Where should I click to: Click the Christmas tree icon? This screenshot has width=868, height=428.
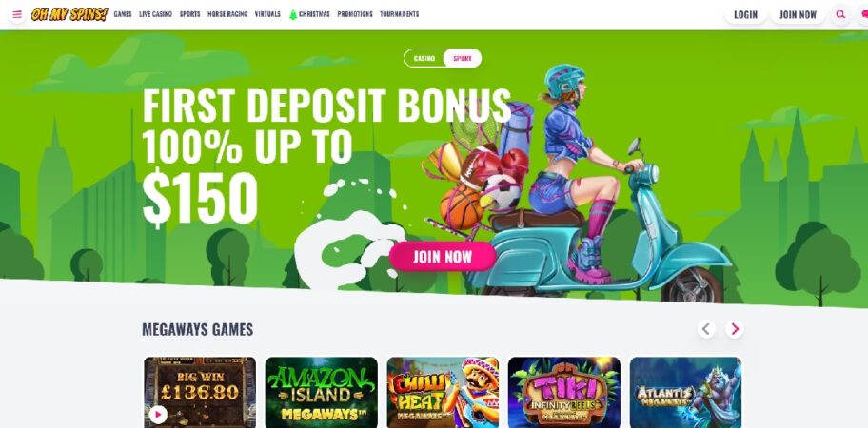click(293, 14)
